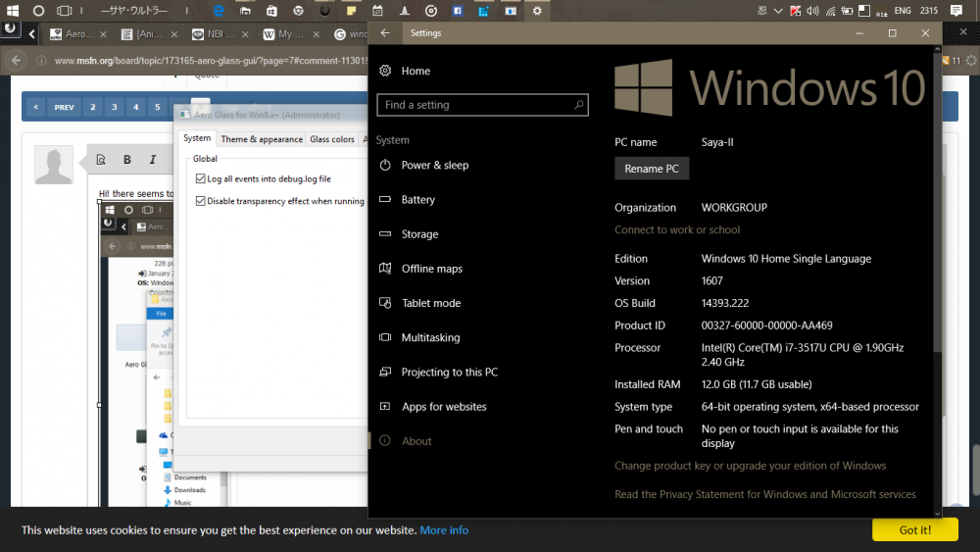Open the Windows Start menu
Image resolution: width=980 pixels, height=552 pixels.
coord(13,11)
